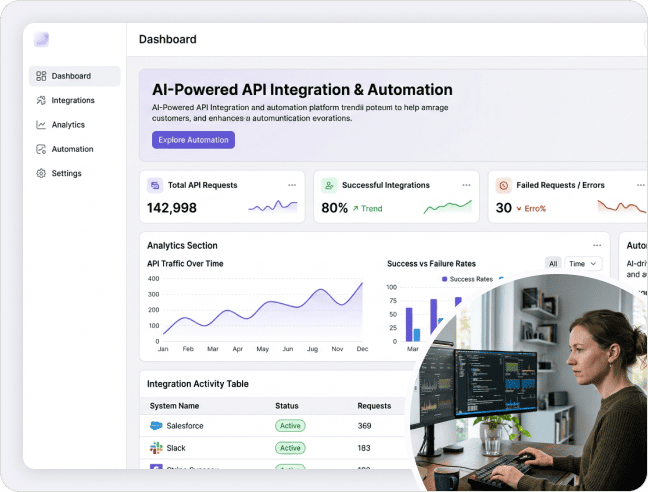Image resolution: width=648 pixels, height=492 pixels.
Task: Click the Requests column header
Action: pos(374,406)
